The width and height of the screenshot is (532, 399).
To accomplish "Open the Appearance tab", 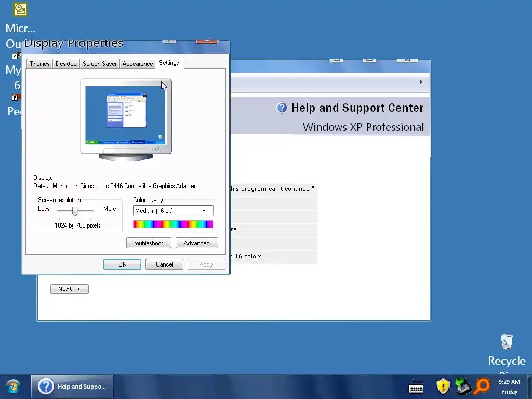I will pyautogui.click(x=137, y=64).
